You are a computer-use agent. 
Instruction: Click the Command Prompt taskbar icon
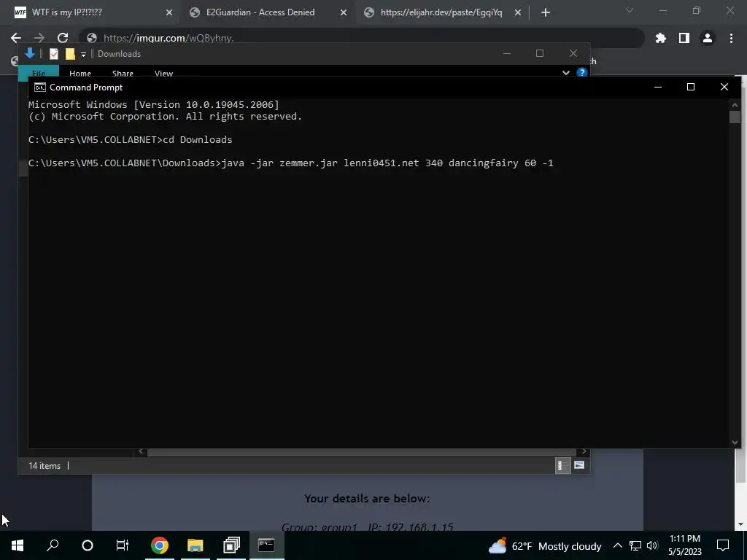tap(266, 545)
